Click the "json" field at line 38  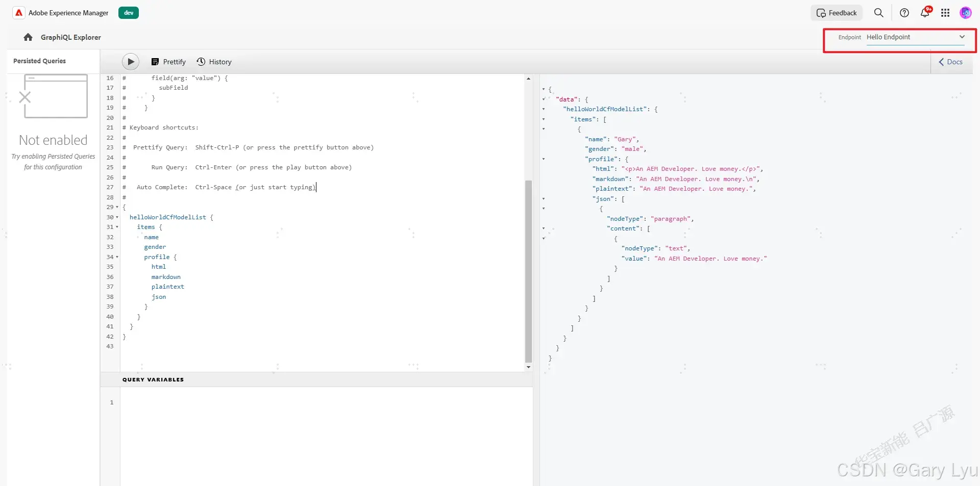[159, 297]
